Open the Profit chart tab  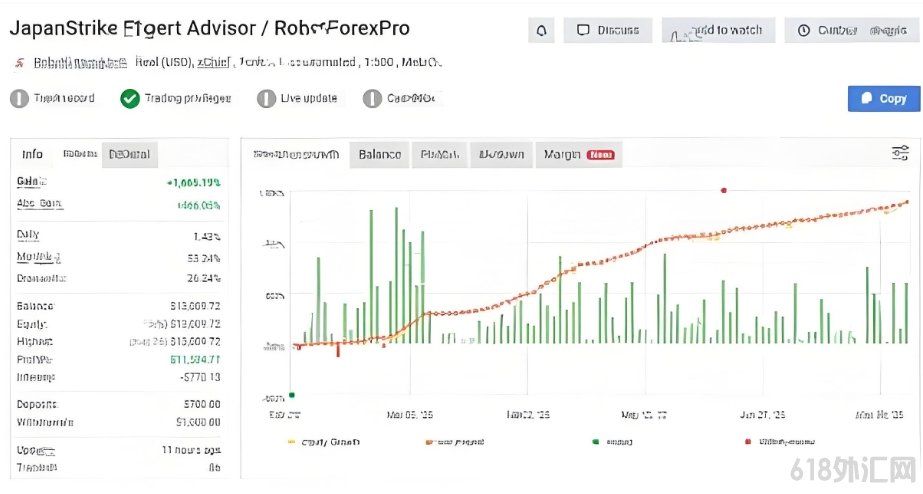pyautogui.click(x=440, y=154)
